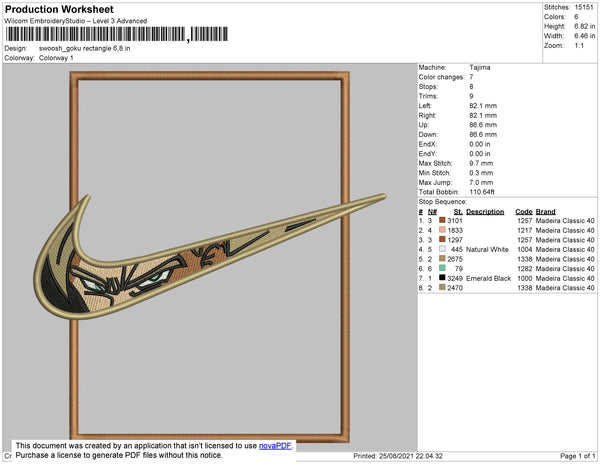Click the EndX value 0.00 in

click(480, 144)
